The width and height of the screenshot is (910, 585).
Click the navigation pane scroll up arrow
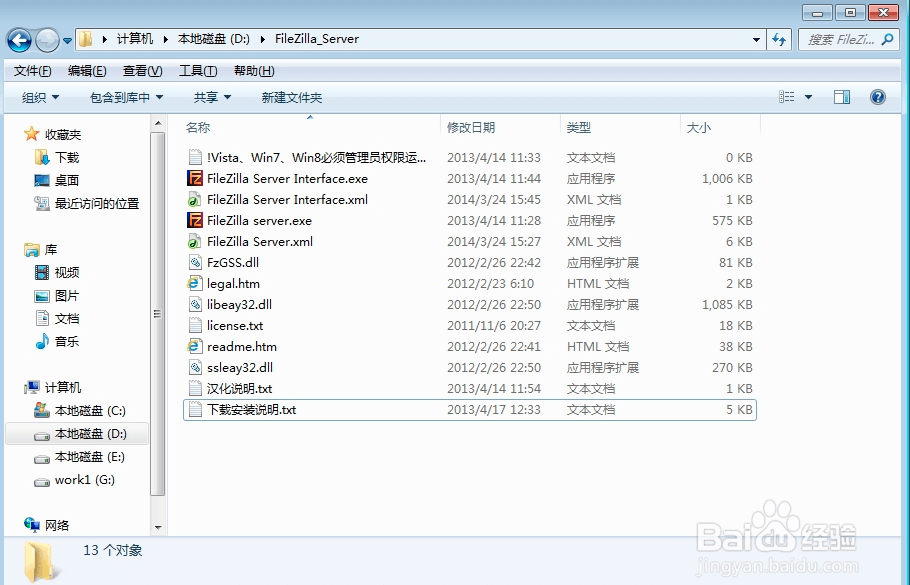point(158,123)
